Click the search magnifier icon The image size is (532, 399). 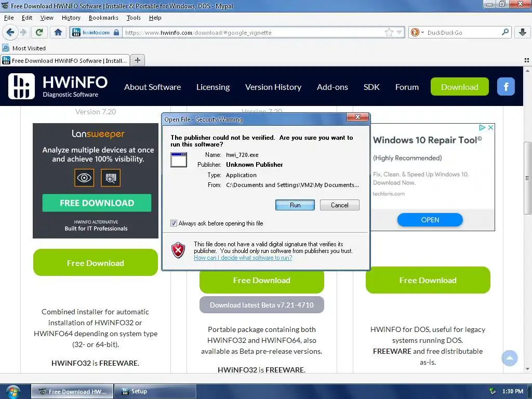click(505, 32)
